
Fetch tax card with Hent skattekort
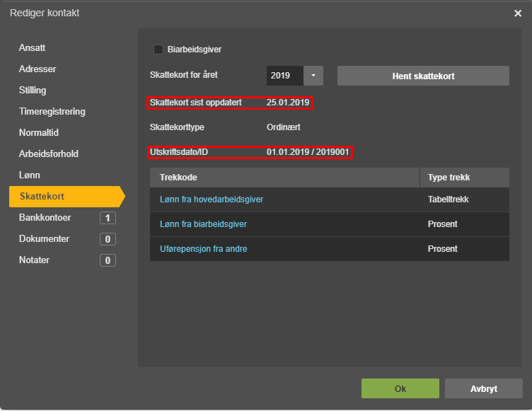coord(423,76)
